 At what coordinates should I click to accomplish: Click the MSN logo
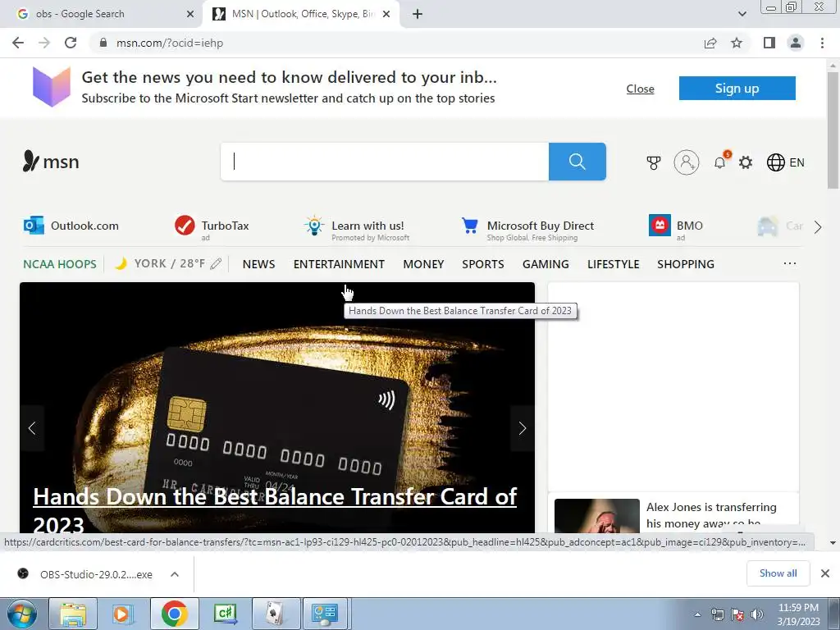51,162
